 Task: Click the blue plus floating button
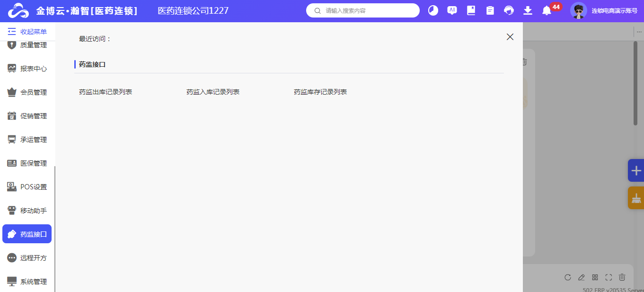[636, 170]
